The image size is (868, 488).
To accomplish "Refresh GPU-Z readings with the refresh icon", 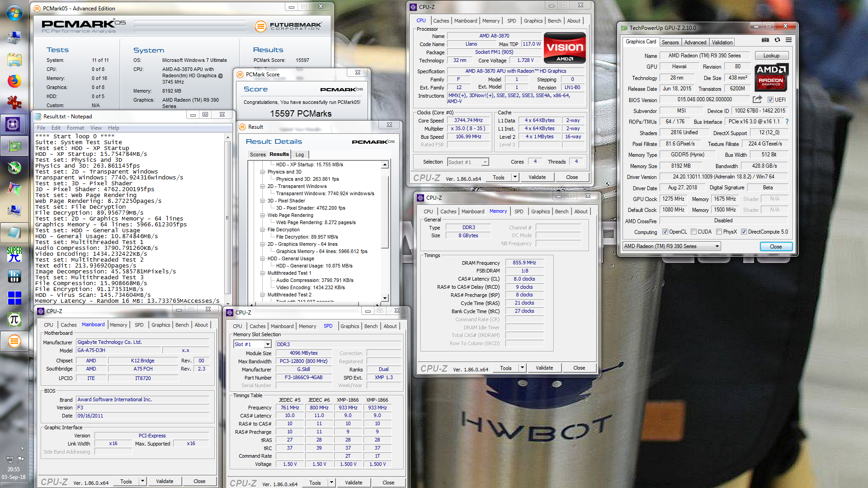I will 777,40.
